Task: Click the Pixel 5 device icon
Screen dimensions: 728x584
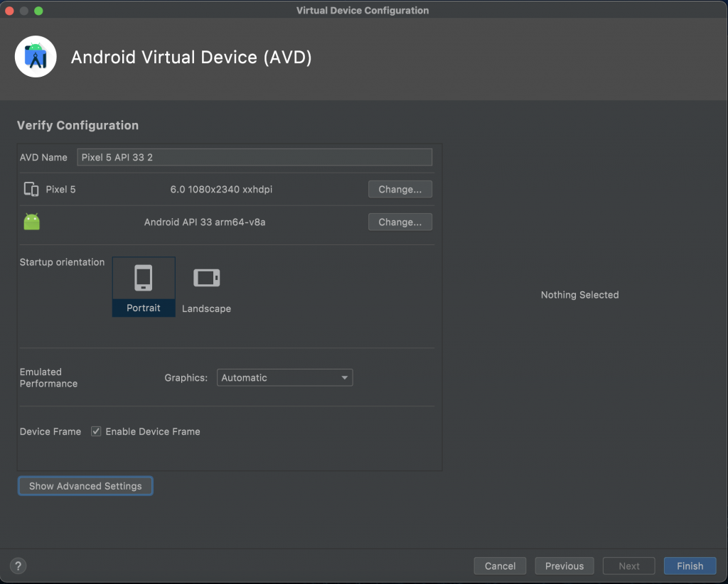Action: click(31, 189)
